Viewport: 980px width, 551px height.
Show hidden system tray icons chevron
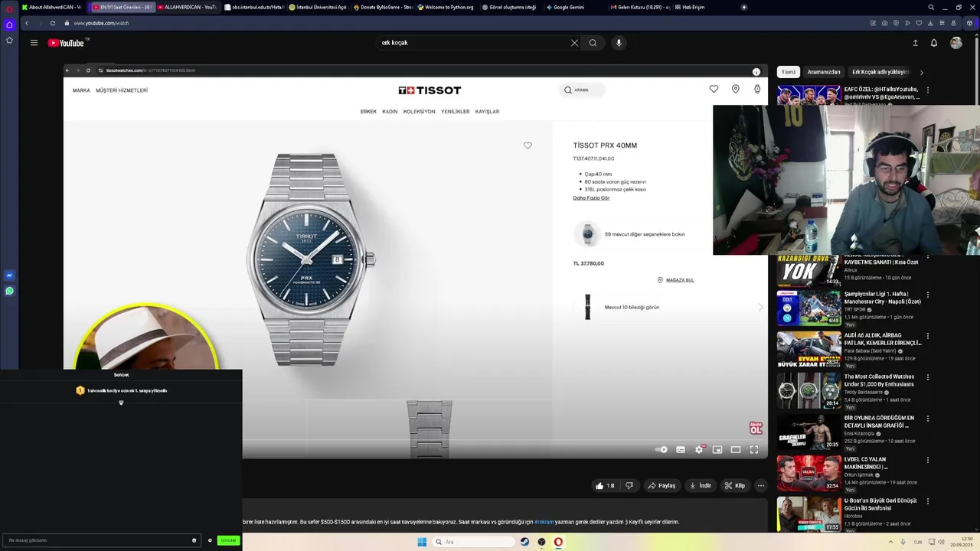tap(890, 542)
